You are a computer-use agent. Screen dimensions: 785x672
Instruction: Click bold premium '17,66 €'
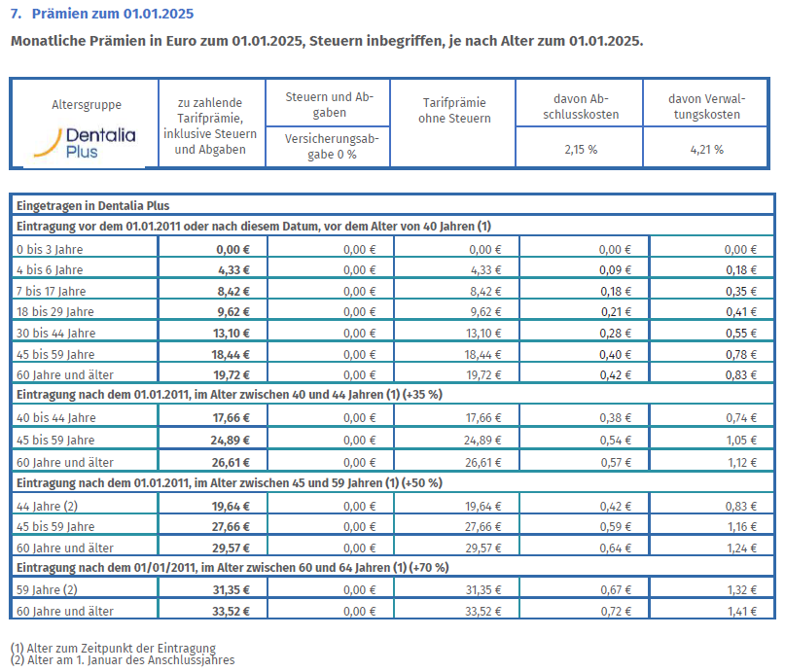232,417
